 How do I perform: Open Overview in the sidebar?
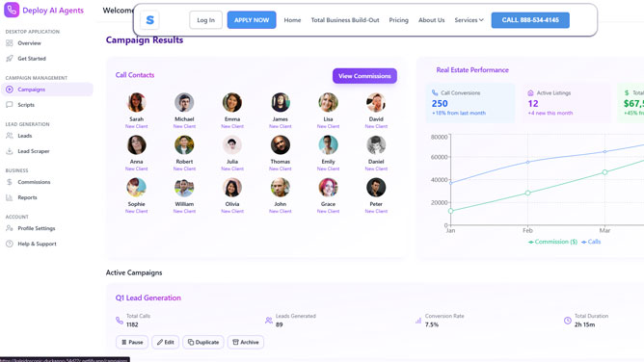pos(47,43)
